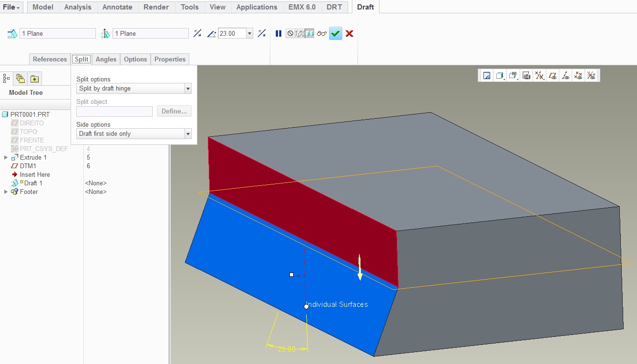Flip the pull direction arrow button
This screenshot has height=364, width=637.
tap(198, 33)
